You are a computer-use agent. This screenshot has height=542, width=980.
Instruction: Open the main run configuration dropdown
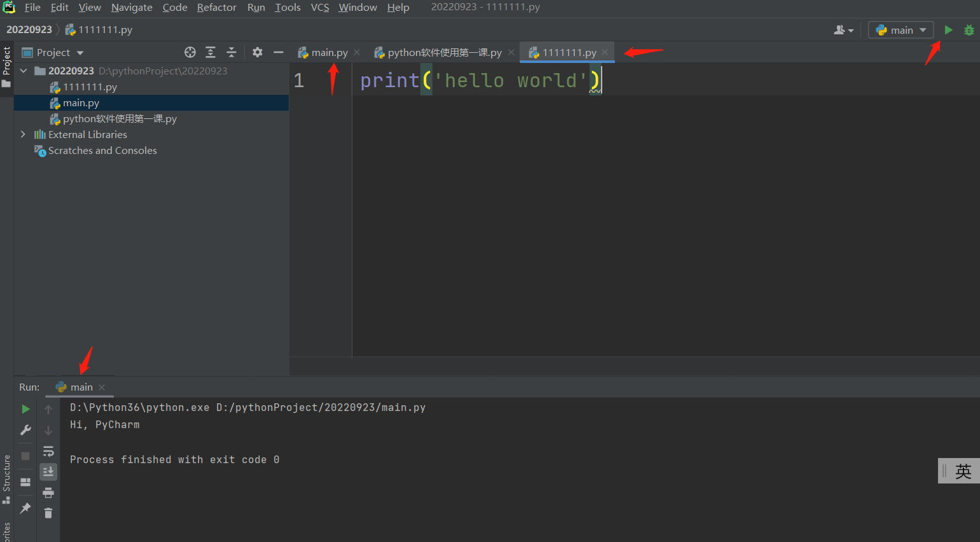(x=901, y=30)
